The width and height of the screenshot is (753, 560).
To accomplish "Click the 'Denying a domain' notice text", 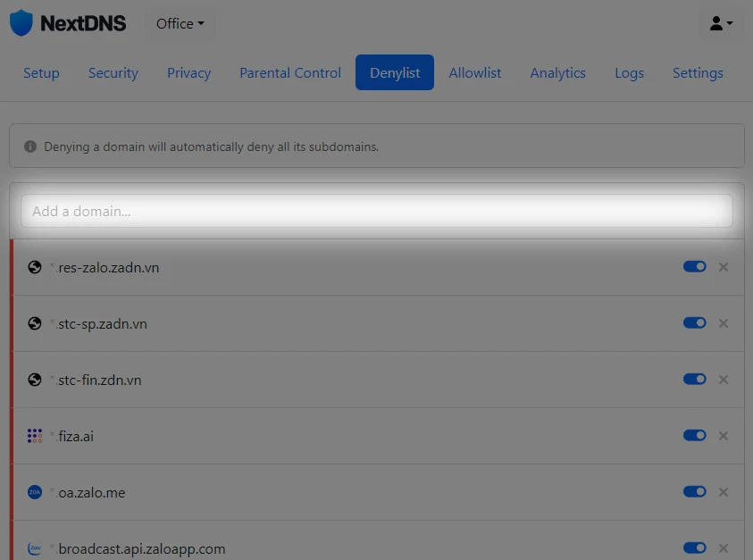I will 212,146.
